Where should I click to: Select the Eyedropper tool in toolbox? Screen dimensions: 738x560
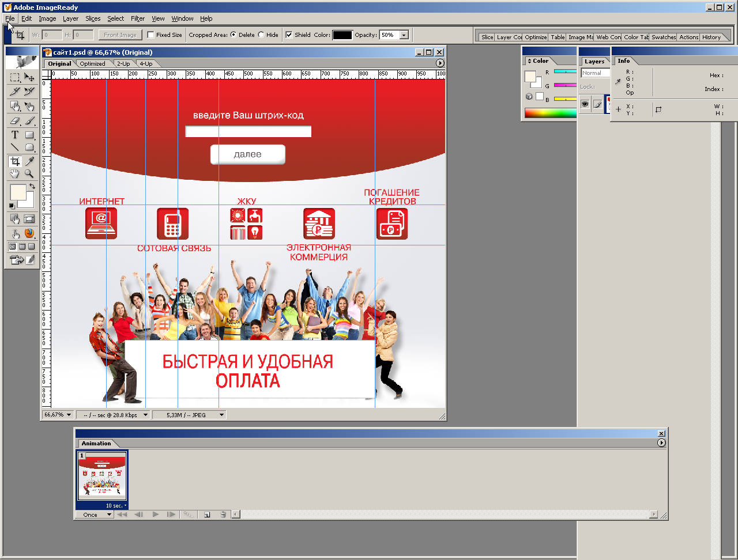(x=29, y=162)
